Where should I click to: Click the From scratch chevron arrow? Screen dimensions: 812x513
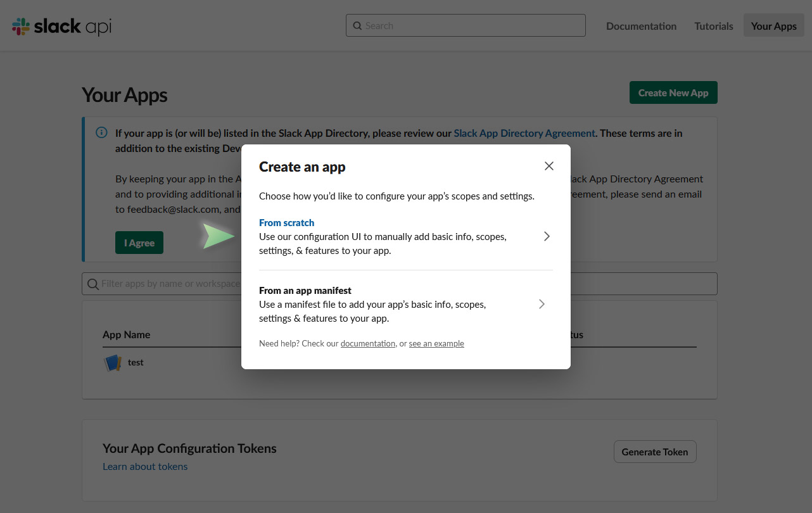[547, 236]
